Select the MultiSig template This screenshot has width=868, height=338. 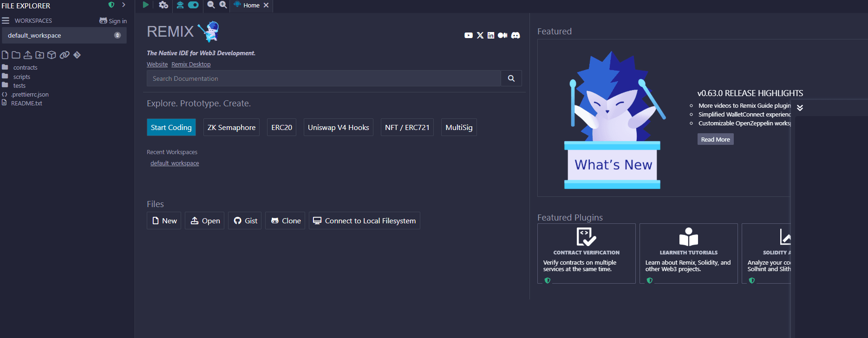click(x=459, y=127)
